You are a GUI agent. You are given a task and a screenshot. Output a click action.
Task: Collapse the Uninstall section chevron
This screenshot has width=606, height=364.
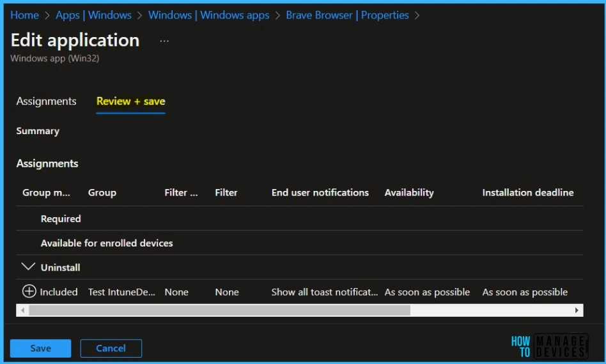(28, 267)
